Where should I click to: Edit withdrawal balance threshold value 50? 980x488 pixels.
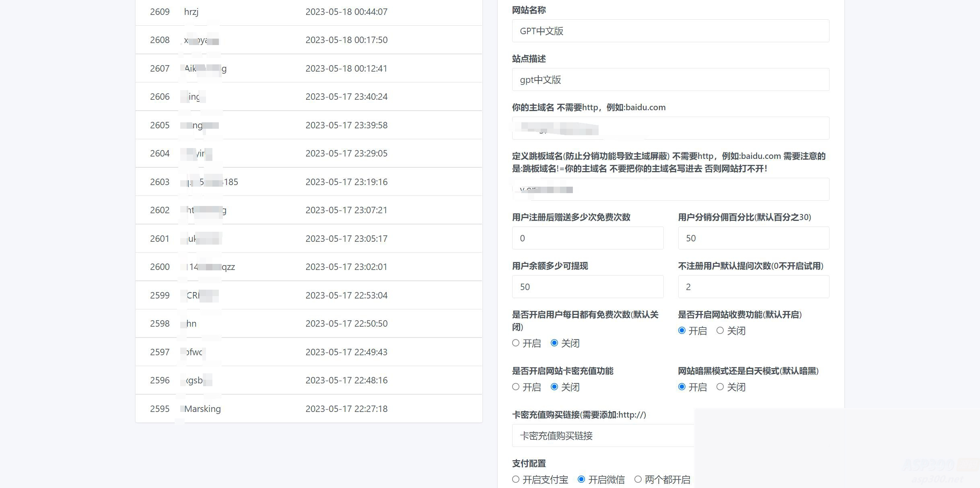(x=587, y=287)
